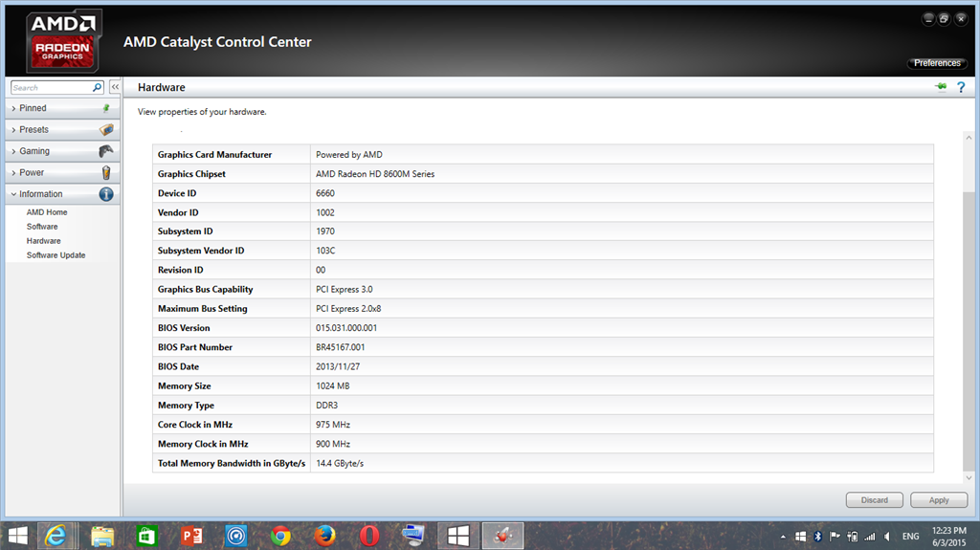Screen dimensions: 980x550
Task: Select 'PCI Express 3.0' bus capability
Action: 344,290
